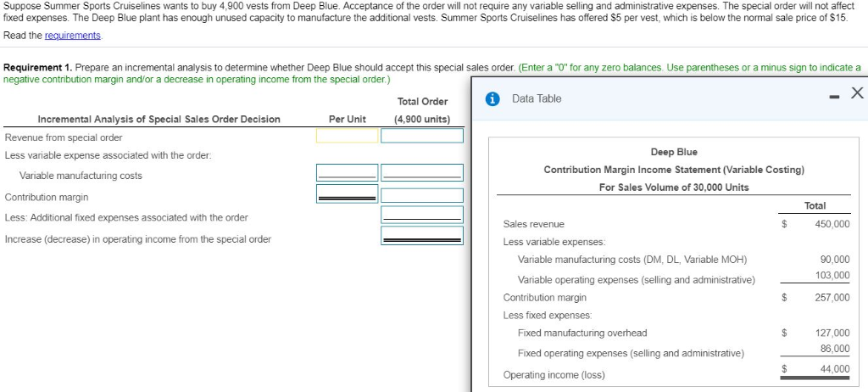Click 'Contribution Margin Income Statement' heading
This screenshot has width=868, height=392.
[x=674, y=170]
